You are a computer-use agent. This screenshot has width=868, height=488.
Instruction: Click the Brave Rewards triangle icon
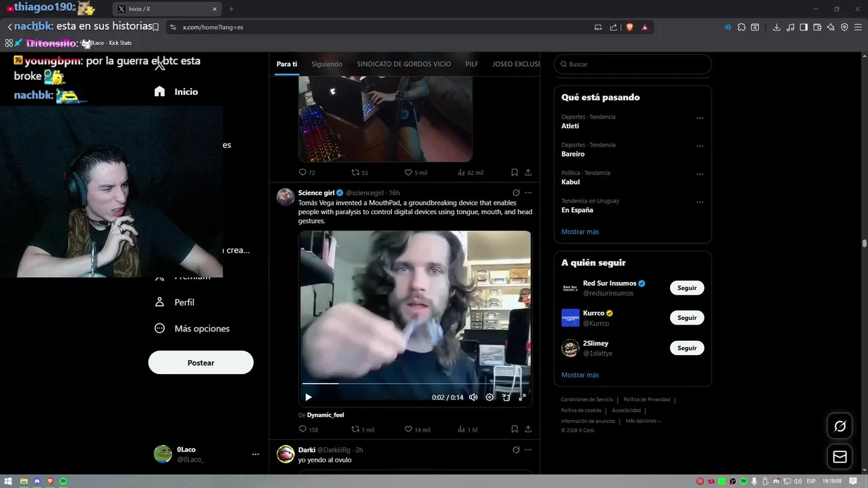[x=645, y=27]
